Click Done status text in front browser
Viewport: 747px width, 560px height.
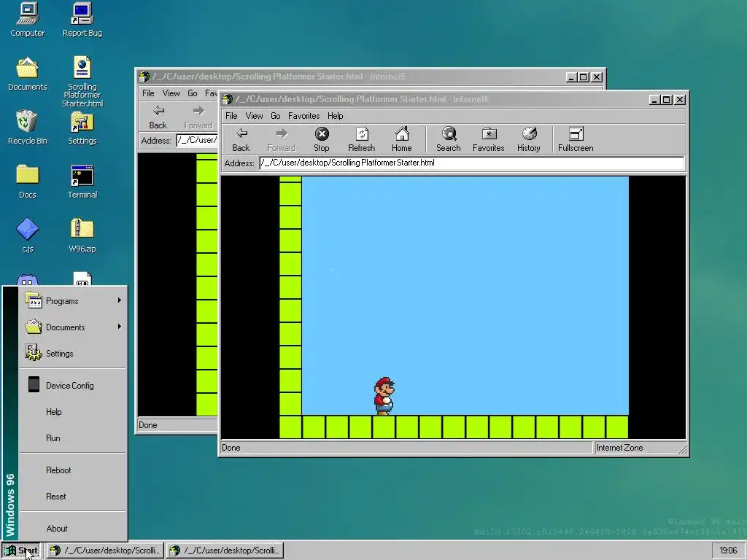231,448
